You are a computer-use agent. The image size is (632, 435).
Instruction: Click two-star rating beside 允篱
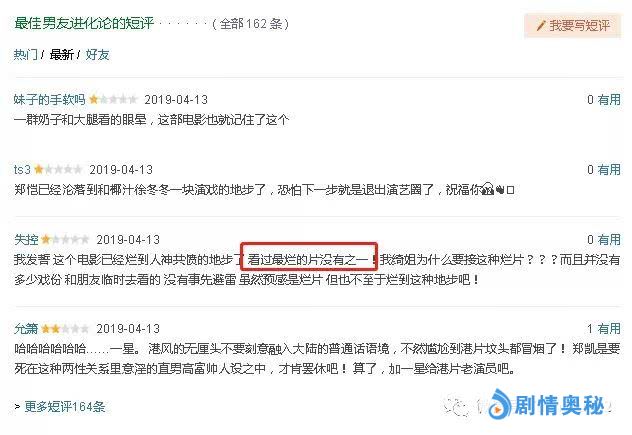tap(65, 329)
